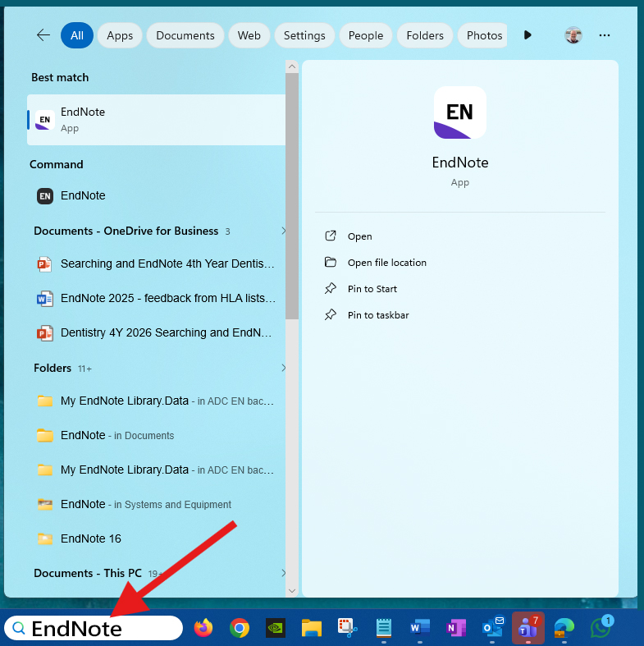The height and width of the screenshot is (646, 644).
Task: Open the first My EndNote Library.Data folder
Action: click(156, 401)
